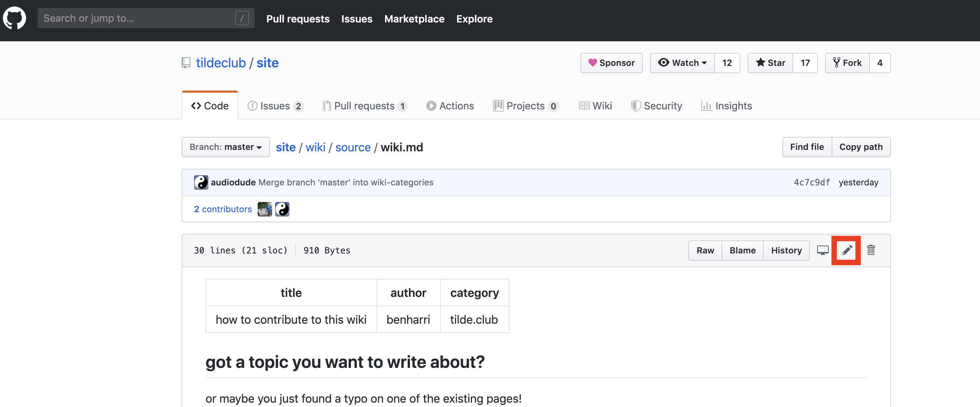Open the tildeclub organization link
This screenshot has height=407, width=980.
[221, 63]
